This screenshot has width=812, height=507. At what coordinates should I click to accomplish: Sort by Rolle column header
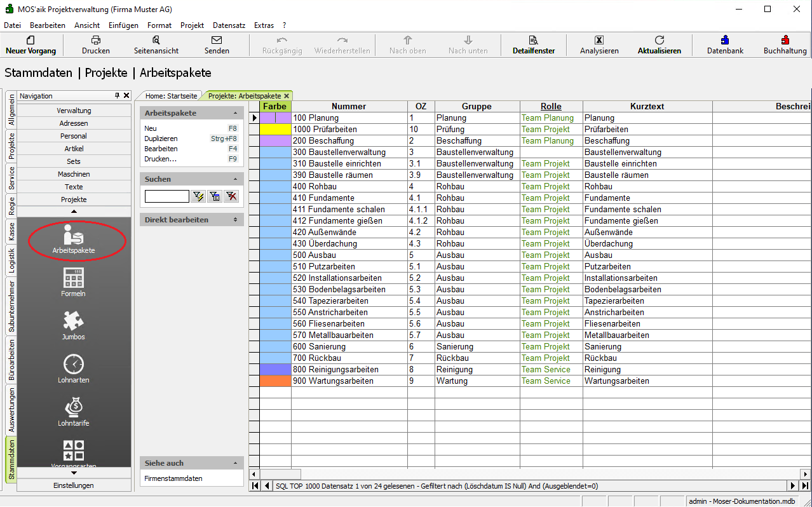click(551, 106)
